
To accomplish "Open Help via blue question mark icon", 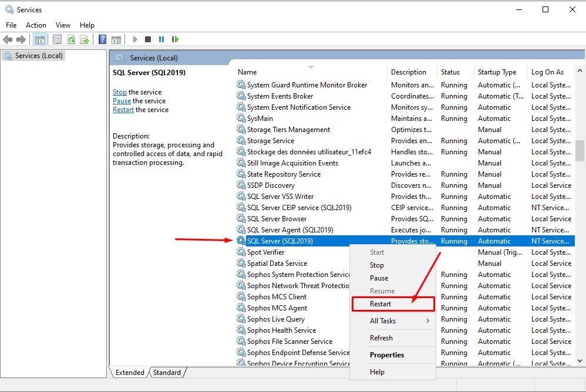I will click(102, 39).
